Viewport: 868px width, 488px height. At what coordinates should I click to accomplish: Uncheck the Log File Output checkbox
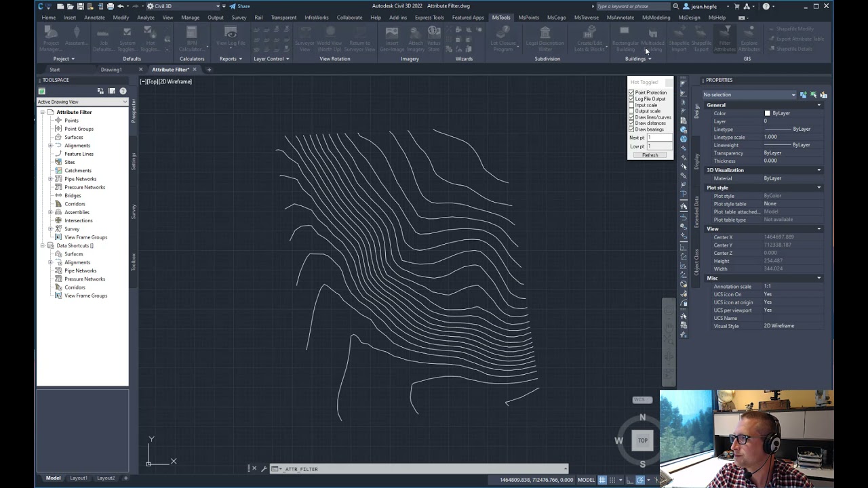pyautogui.click(x=631, y=99)
